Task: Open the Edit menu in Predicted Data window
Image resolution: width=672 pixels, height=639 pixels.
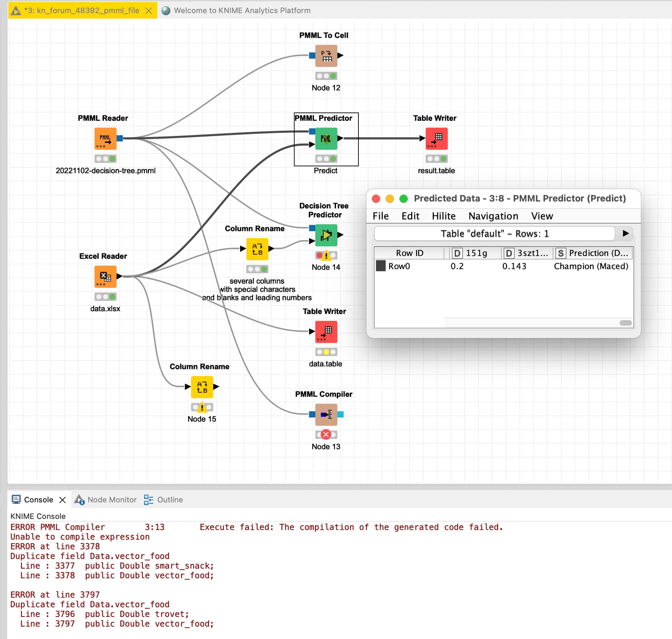Action: (410, 216)
